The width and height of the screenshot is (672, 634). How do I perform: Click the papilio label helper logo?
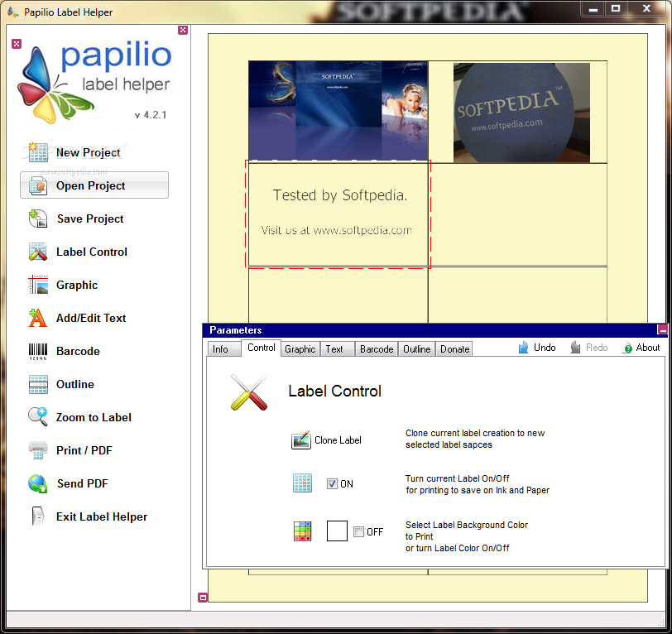pos(95,81)
